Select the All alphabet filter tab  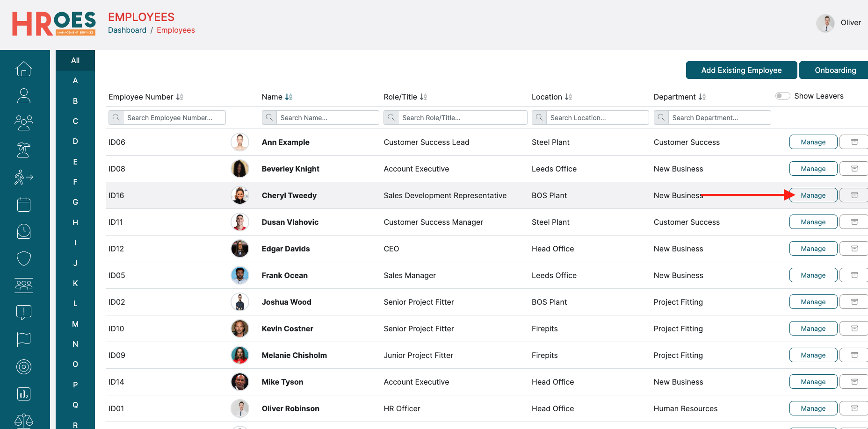75,60
